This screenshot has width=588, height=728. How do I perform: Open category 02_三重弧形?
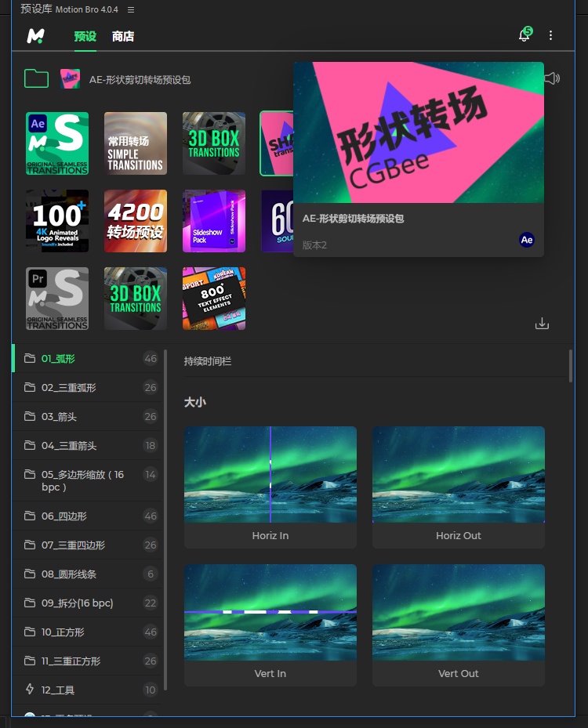coord(87,387)
